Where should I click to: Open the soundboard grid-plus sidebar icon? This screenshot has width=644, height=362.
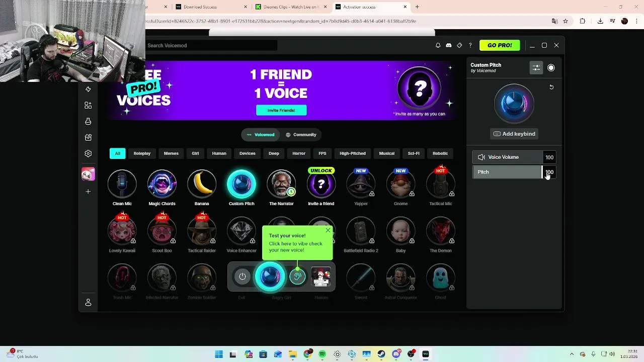pyautogui.click(x=88, y=105)
